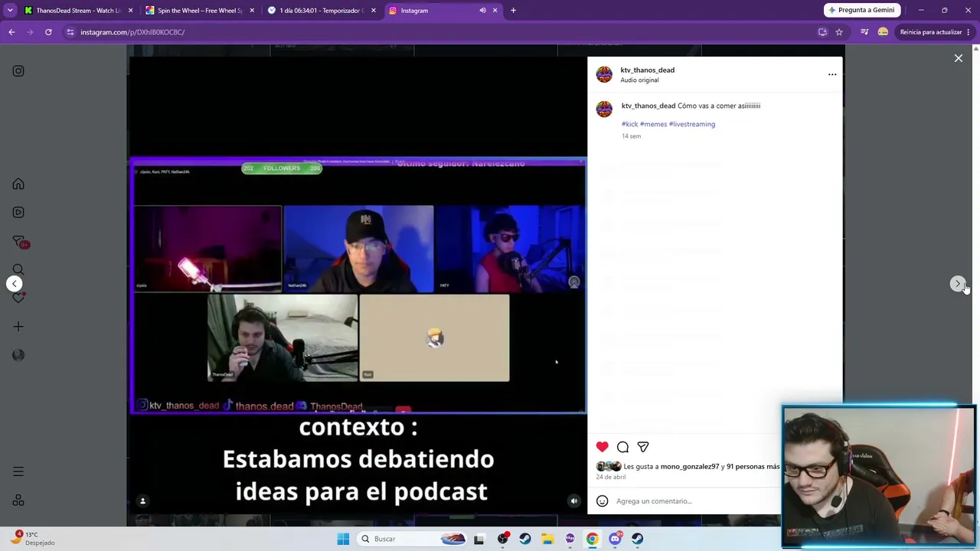
Task: Go to the previous post arrow
Action: pyautogui.click(x=14, y=284)
